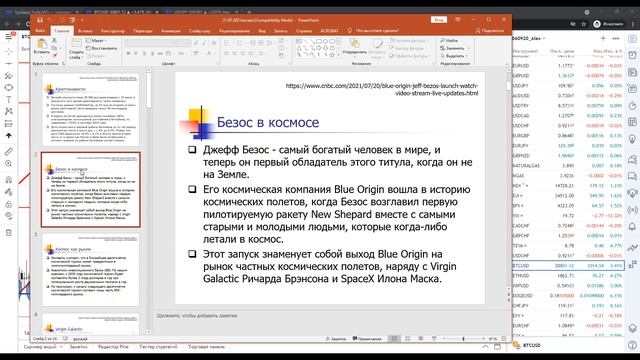Switch to Slide Sorter view icon

[407, 339]
